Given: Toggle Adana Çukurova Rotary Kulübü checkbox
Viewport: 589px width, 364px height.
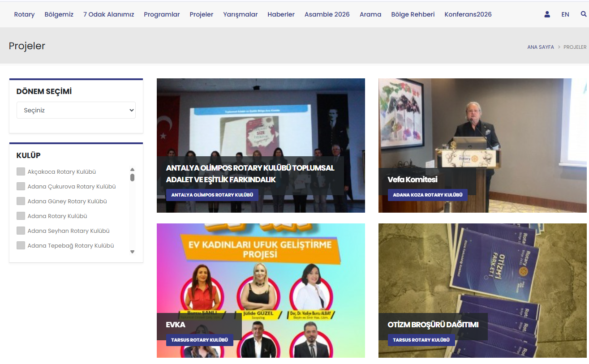Looking at the screenshot, I should pos(21,186).
